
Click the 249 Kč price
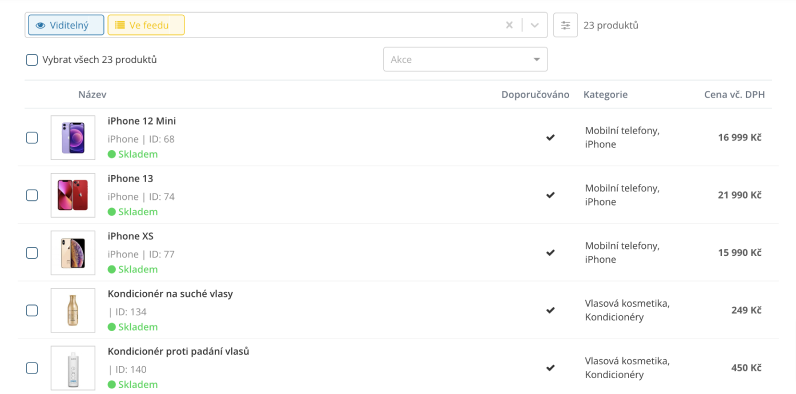(x=746, y=310)
